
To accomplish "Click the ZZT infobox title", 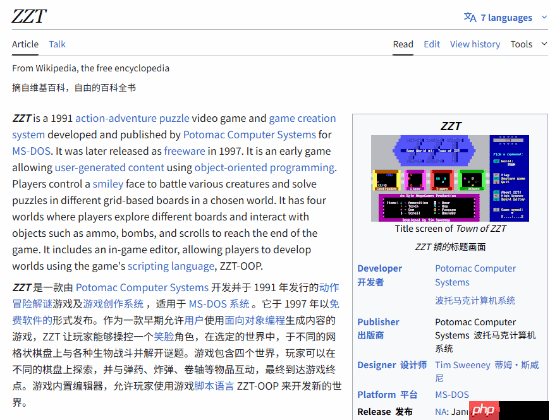I will 450,126.
